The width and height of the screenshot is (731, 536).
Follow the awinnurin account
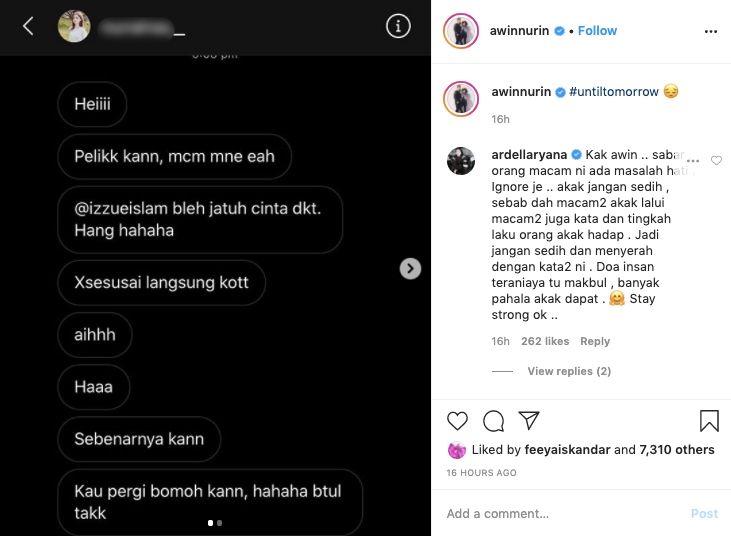pos(597,31)
